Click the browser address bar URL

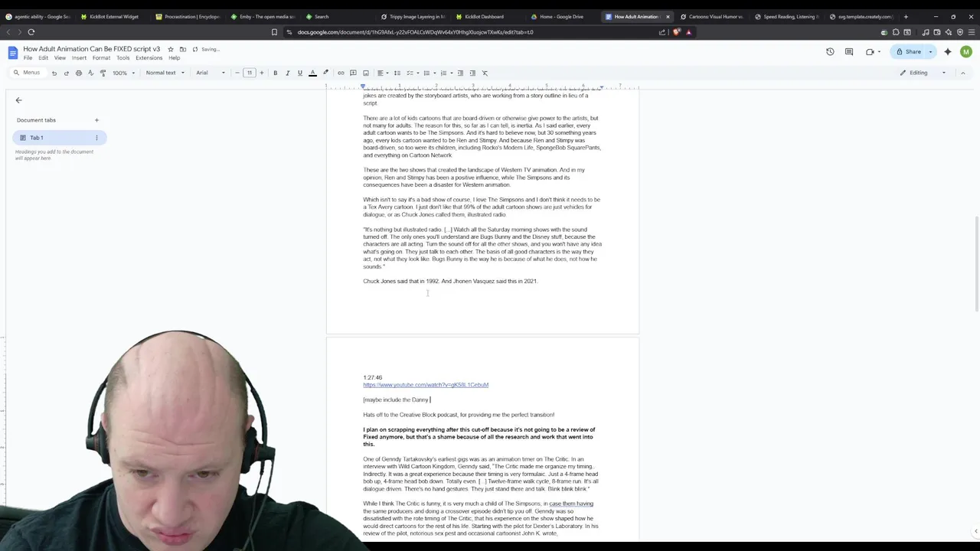click(x=416, y=32)
